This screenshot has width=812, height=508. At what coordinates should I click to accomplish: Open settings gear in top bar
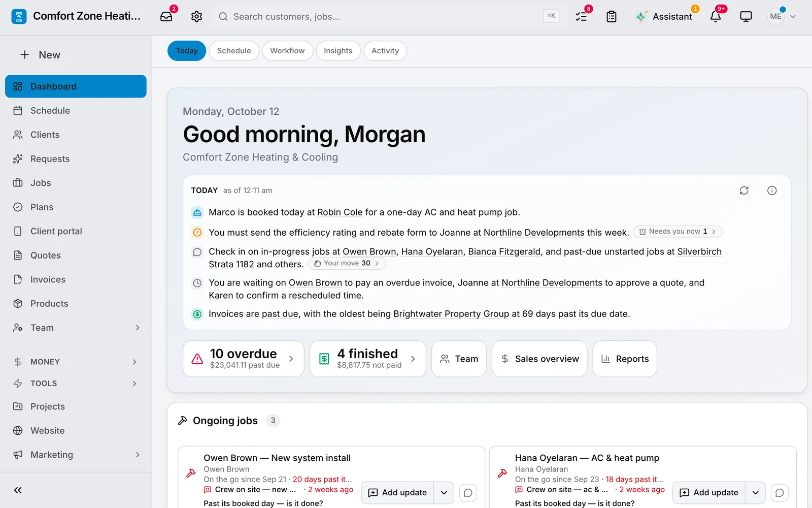pyautogui.click(x=196, y=16)
